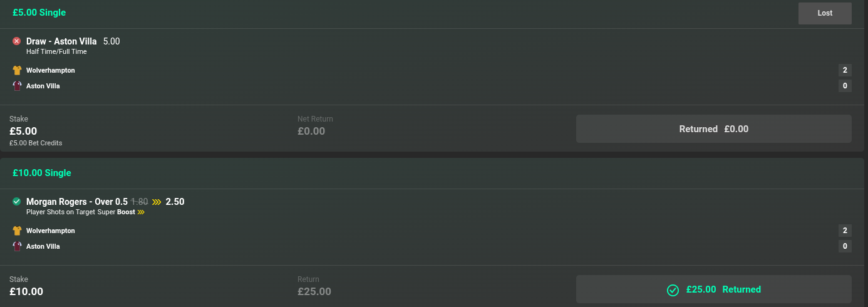Click the struck-through 1.80 original odds
The width and height of the screenshot is (868, 307).
tap(139, 202)
